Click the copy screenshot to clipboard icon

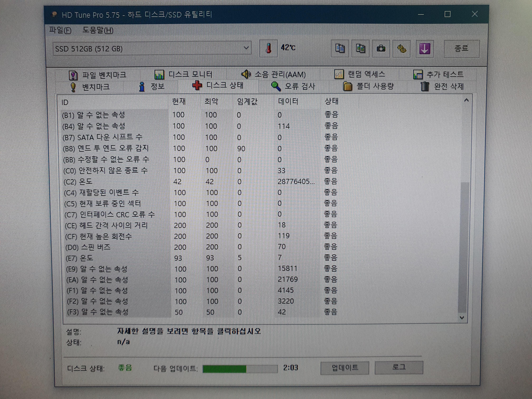coord(360,49)
